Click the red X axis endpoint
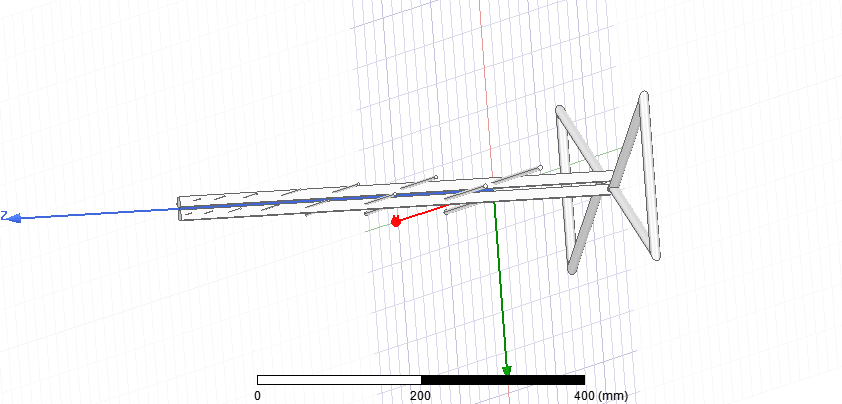 click(396, 221)
